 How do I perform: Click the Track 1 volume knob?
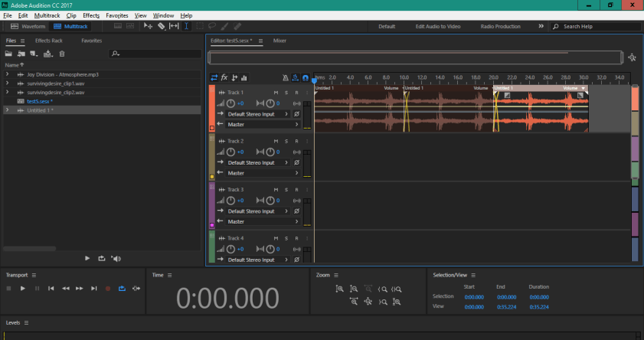coord(230,103)
